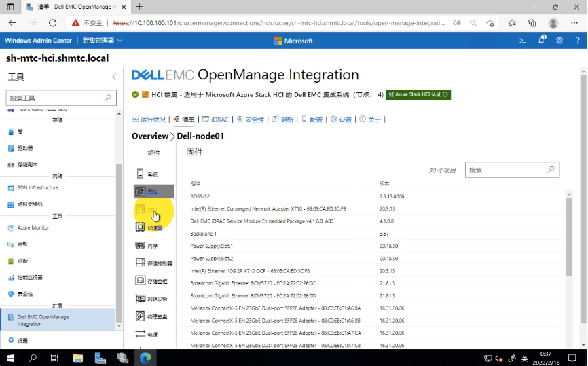This screenshot has height=366, width=588.
Task: Click Azure Stack HCI 认证 green badge
Action: pos(418,94)
